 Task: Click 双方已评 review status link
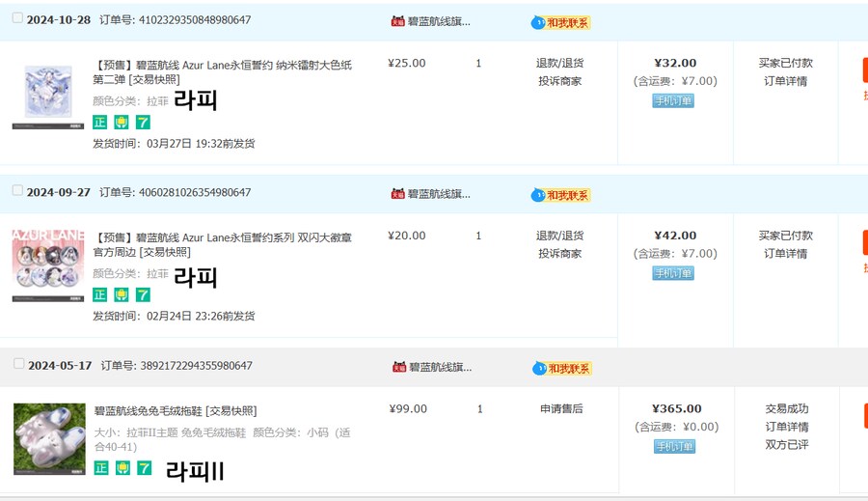click(787, 444)
